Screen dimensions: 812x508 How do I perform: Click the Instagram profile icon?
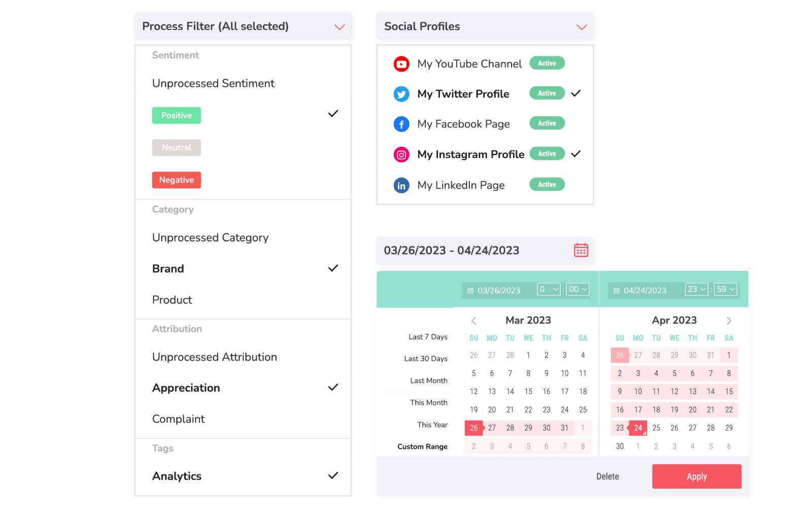401,155
